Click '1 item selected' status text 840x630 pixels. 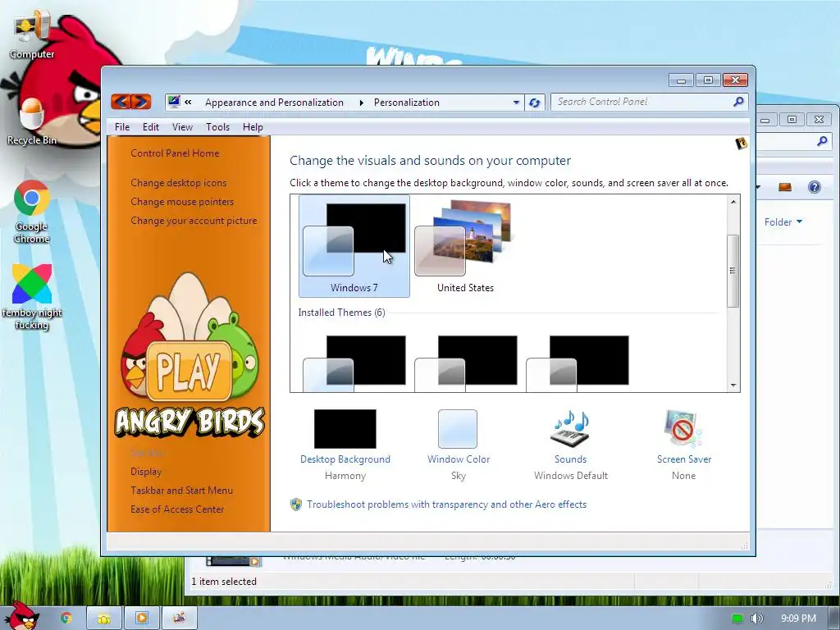point(224,582)
